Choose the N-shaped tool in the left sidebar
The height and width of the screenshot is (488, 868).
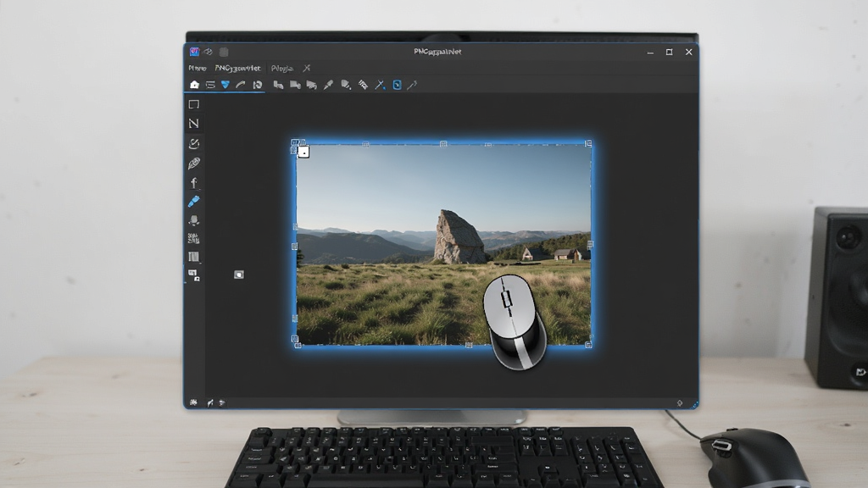click(x=194, y=124)
